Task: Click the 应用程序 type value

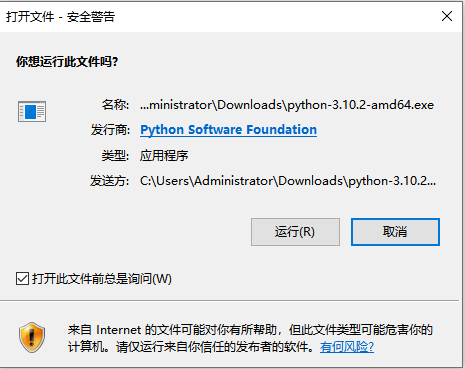Action: (164, 156)
